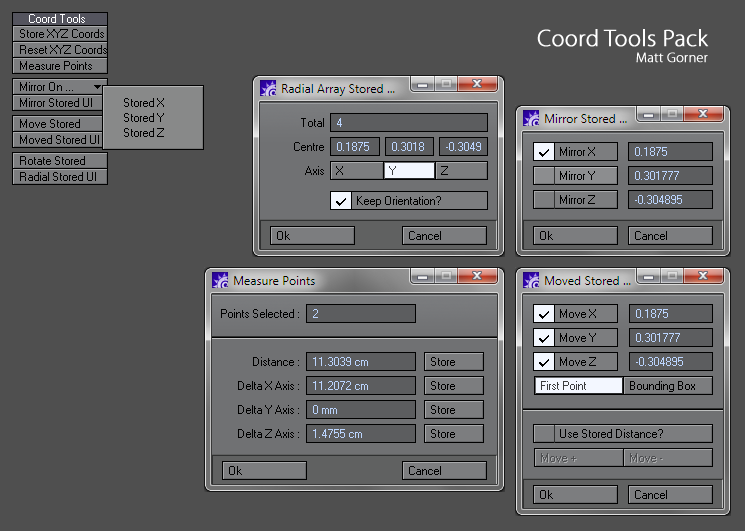Viewport: 745px width, 531px height.
Task: Open the Radial Stored UI
Action: coord(61,177)
